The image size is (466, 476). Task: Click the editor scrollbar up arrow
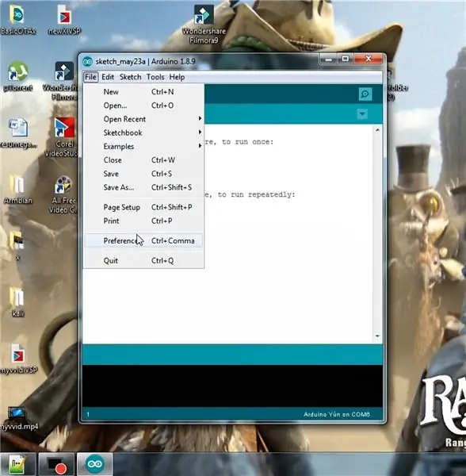pos(377,130)
